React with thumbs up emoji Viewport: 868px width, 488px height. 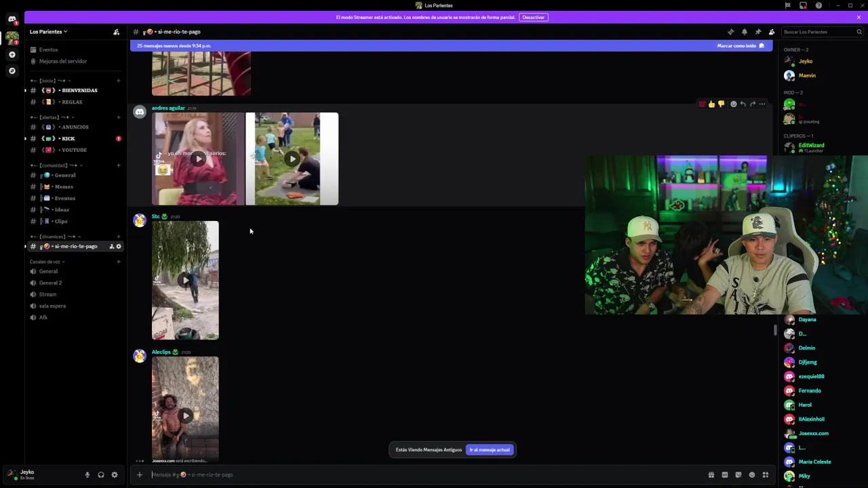tap(711, 104)
